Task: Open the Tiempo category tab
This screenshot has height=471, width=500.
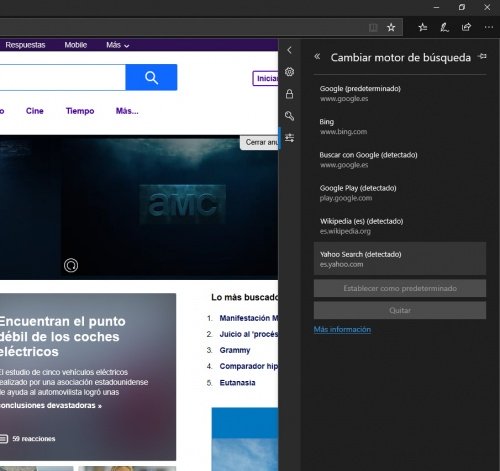Action: click(80, 111)
